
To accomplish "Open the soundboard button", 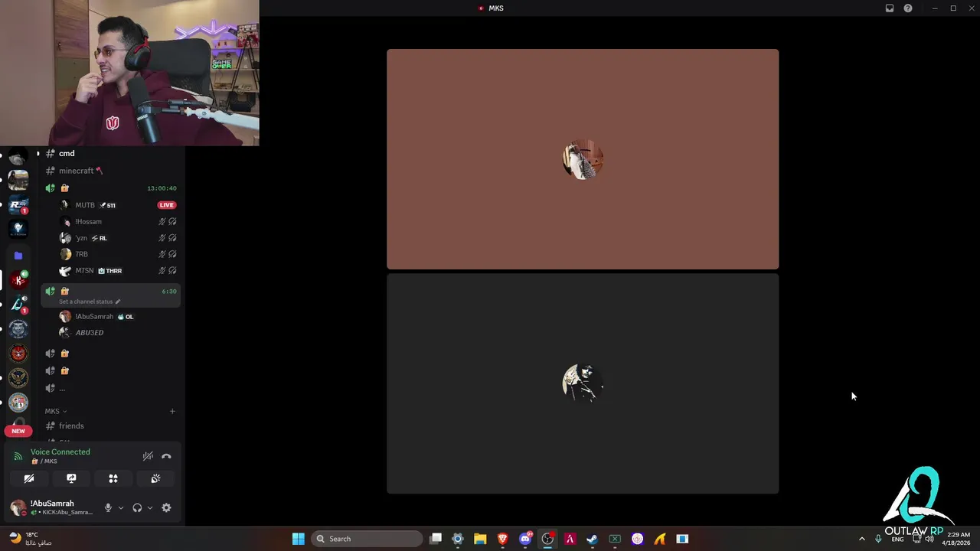I will [x=155, y=478].
